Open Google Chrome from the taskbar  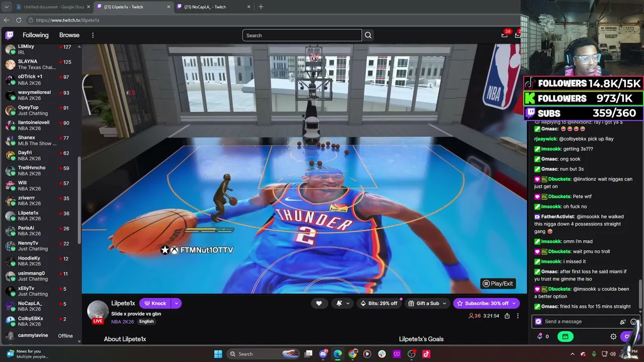[x=352, y=354]
